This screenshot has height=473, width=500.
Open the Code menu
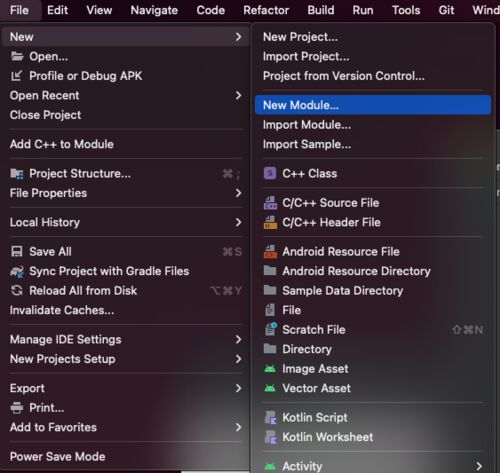[x=210, y=10]
